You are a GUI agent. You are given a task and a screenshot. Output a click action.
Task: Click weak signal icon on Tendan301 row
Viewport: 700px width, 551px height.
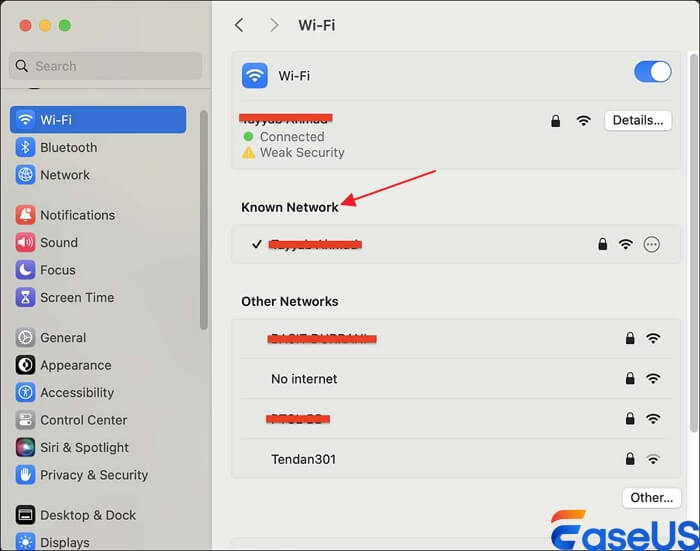coord(653,459)
